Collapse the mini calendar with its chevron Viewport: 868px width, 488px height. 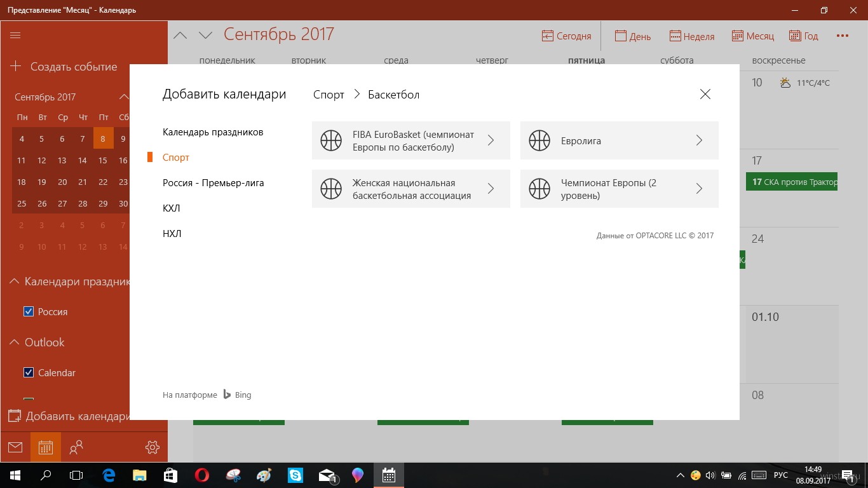tap(124, 97)
